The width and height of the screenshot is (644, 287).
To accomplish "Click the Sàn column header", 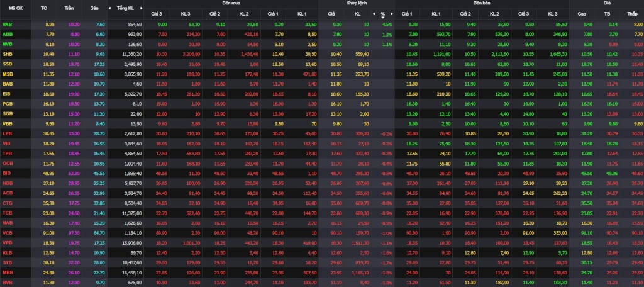I will [94, 8].
